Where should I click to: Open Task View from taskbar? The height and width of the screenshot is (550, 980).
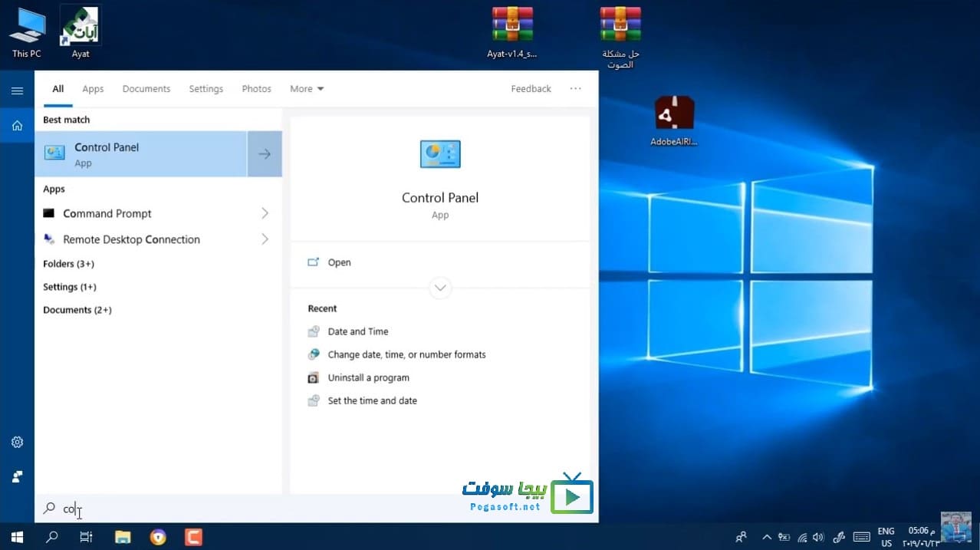[87, 537]
